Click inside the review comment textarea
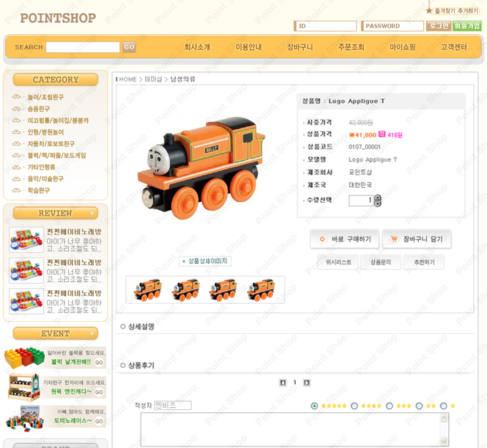487x448 pixels. [x=291, y=429]
